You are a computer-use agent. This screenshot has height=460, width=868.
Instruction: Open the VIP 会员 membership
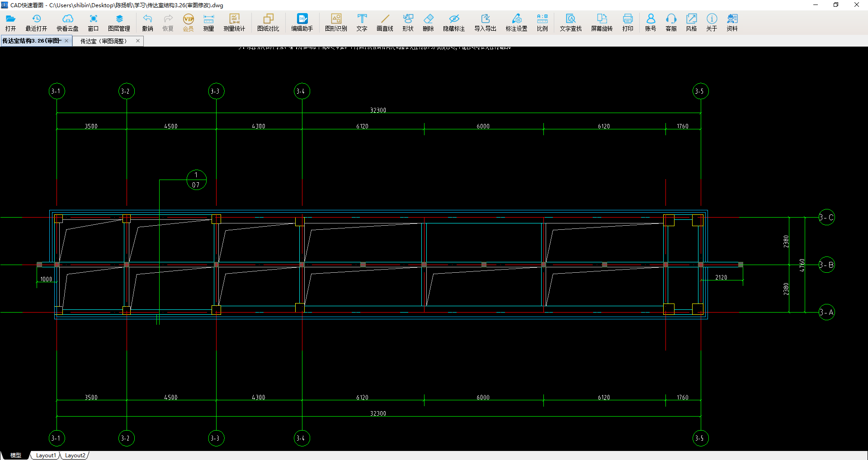(x=188, y=22)
